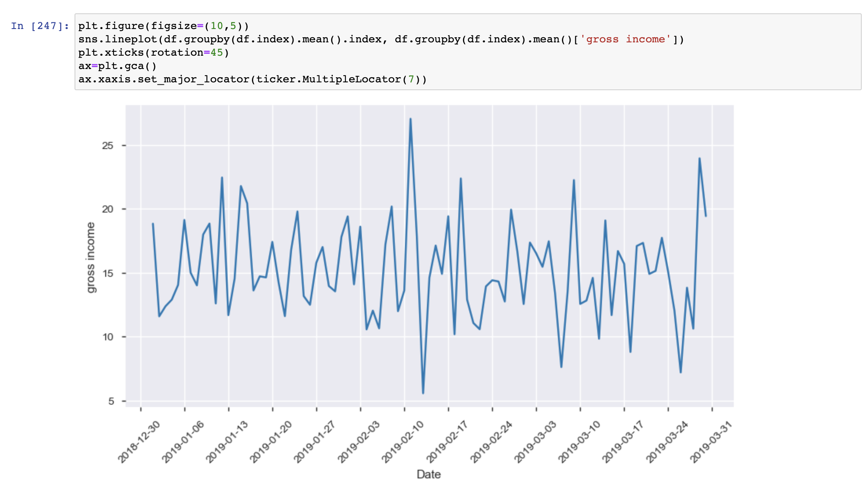This screenshot has width=868, height=487.
Task: Click 'gross income' string in the code
Action: coord(625,39)
